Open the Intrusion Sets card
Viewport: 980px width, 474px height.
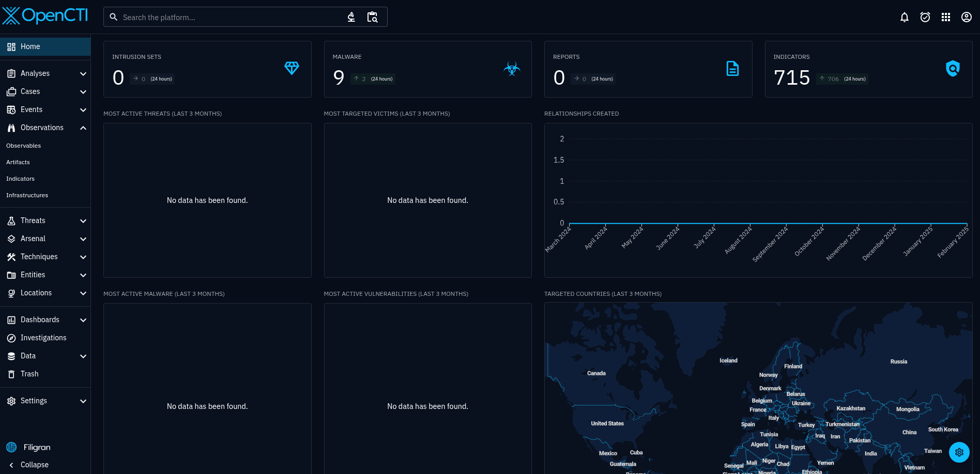coord(207,69)
